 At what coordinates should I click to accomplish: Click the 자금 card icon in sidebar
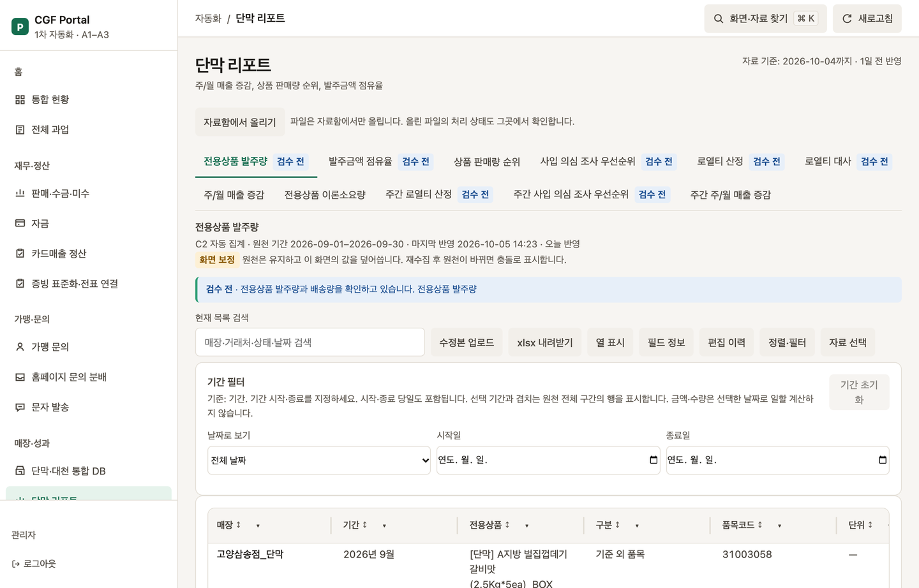click(20, 223)
